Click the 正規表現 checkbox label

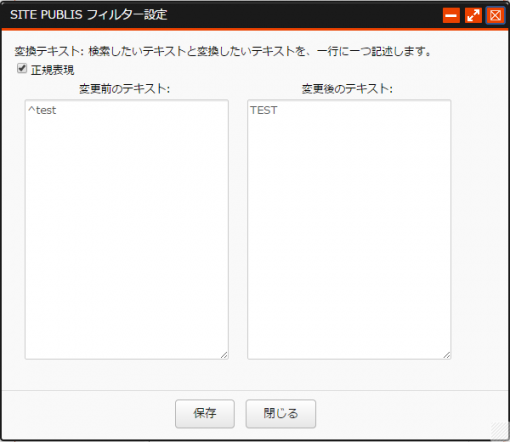52,70
